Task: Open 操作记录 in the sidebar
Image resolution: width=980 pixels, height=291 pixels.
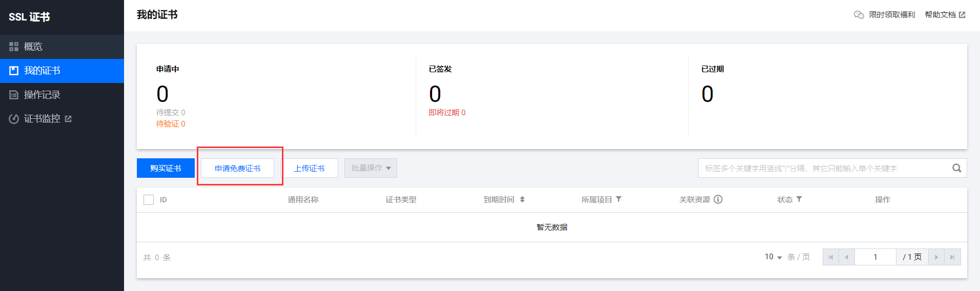Action: (42, 95)
